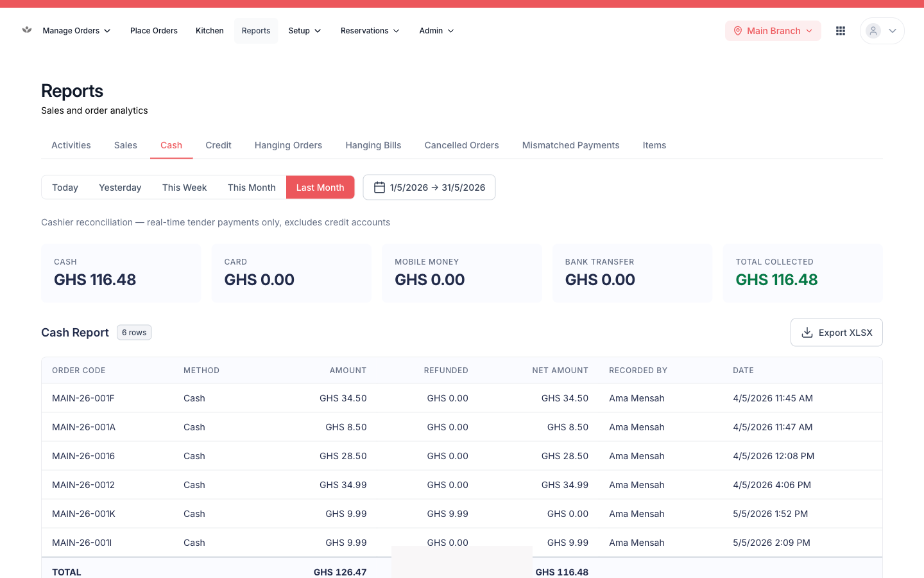924x578 pixels.
Task: Click the date 4/5/2026 12:08 PM
Action: coord(774,456)
